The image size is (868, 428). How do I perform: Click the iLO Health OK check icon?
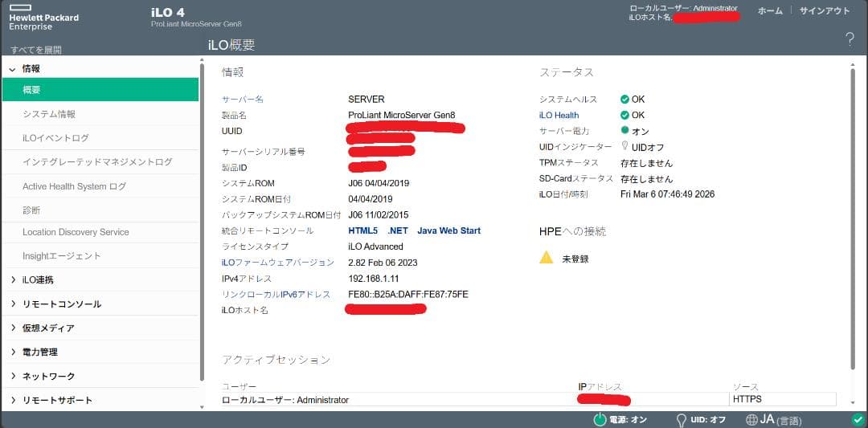[624, 115]
